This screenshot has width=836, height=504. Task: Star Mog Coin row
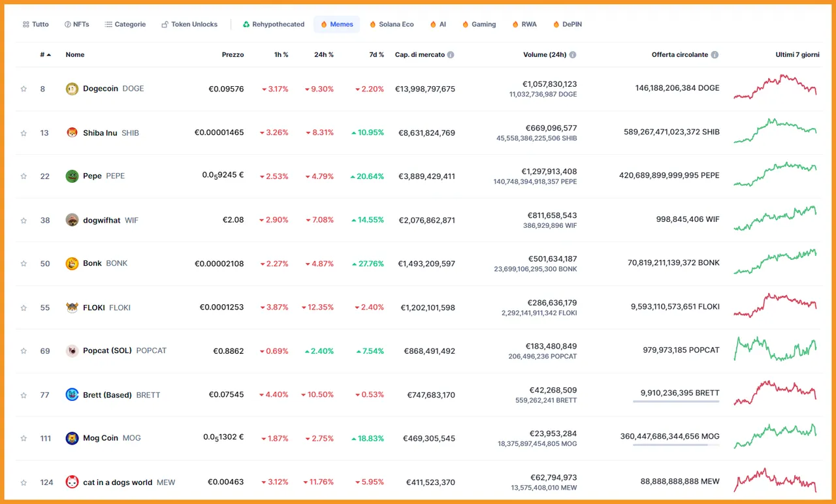[x=24, y=439]
